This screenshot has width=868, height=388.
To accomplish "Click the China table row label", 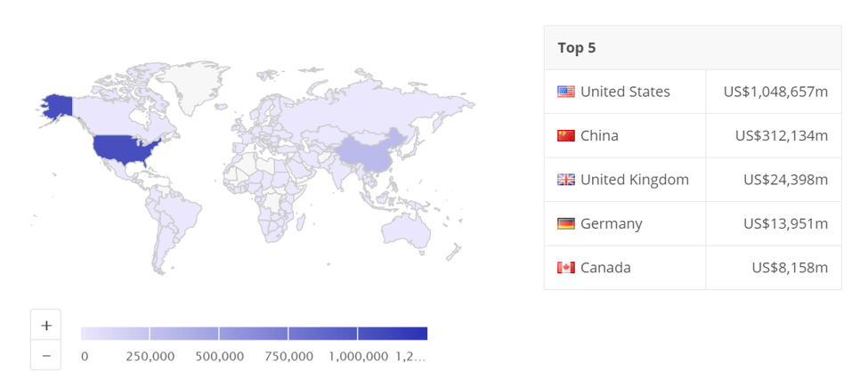I will [599, 136].
